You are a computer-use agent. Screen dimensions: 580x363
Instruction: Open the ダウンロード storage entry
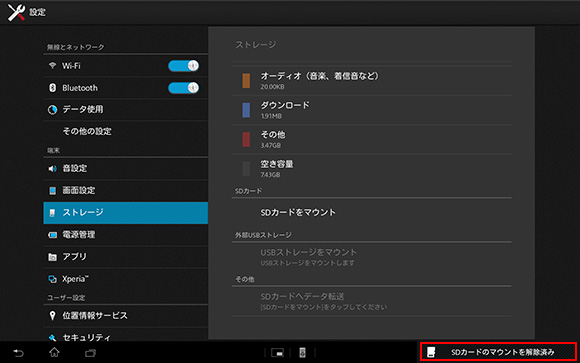click(x=372, y=110)
